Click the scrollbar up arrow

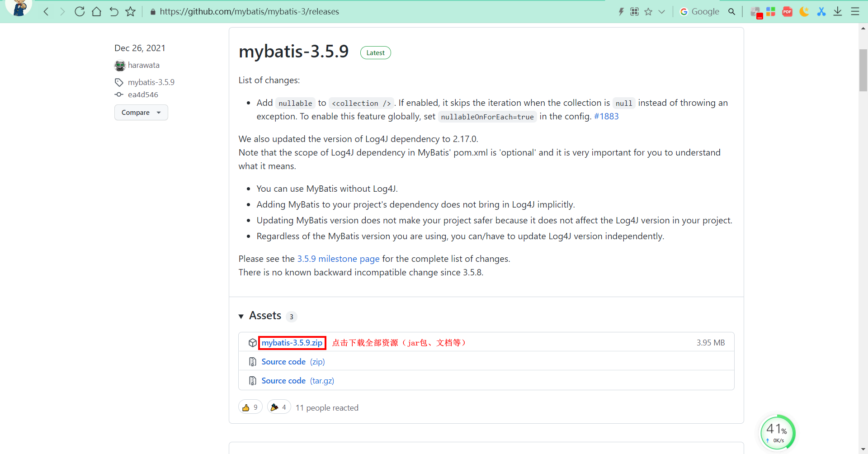click(x=863, y=28)
